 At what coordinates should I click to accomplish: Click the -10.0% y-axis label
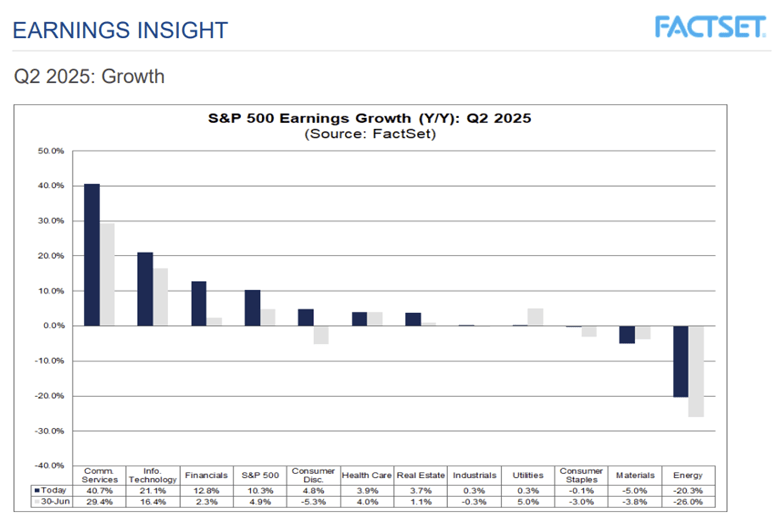(49, 361)
